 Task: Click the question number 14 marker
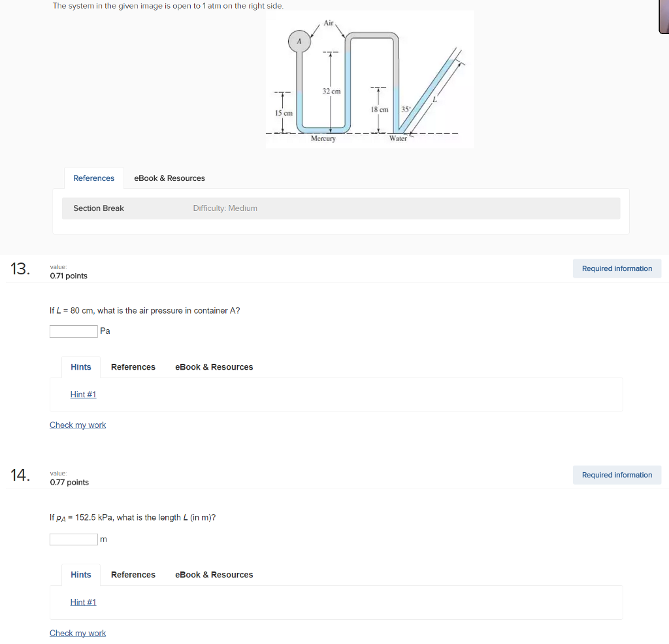[x=20, y=475]
